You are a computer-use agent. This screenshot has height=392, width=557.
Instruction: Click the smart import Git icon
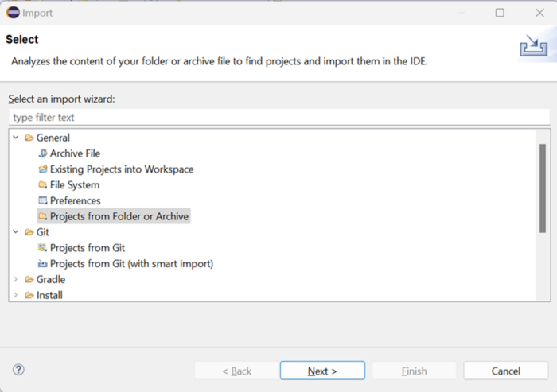43,264
